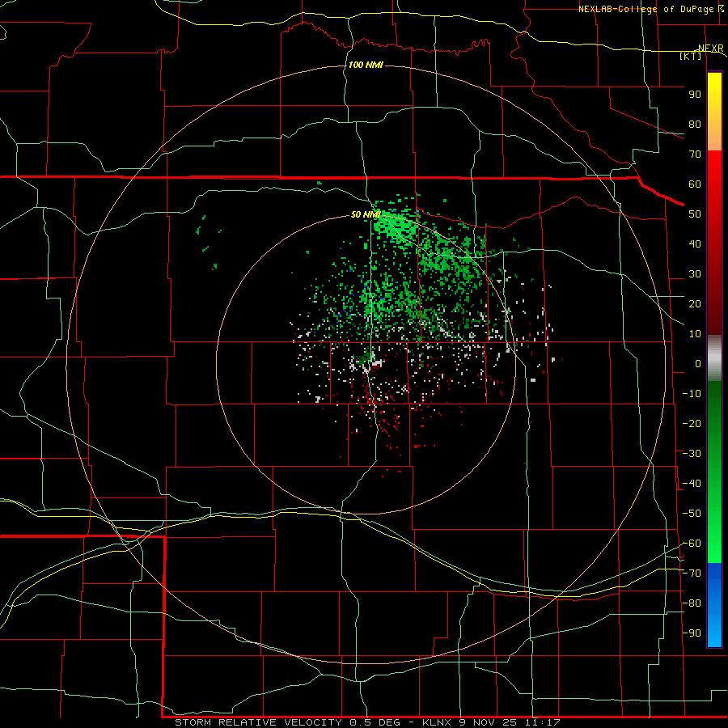Select the 40 value on velocity scale
The width and height of the screenshot is (728, 728).
point(695,243)
